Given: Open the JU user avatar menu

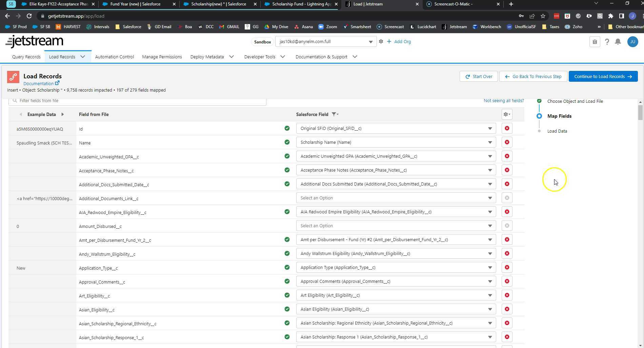Looking at the screenshot, I should point(632,42).
